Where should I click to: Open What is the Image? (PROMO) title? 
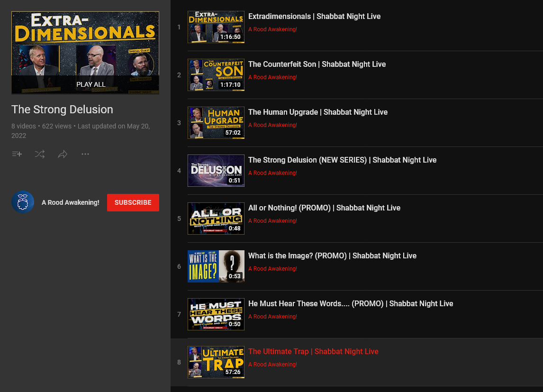tap(333, 255)
